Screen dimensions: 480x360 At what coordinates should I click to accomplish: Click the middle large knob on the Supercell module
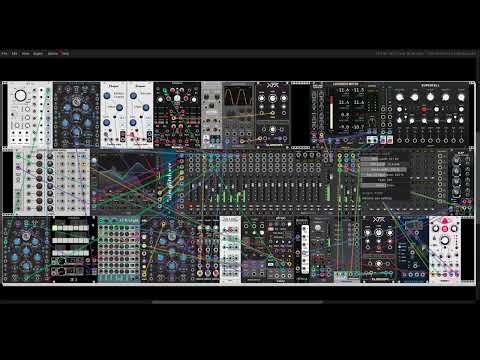430,97
